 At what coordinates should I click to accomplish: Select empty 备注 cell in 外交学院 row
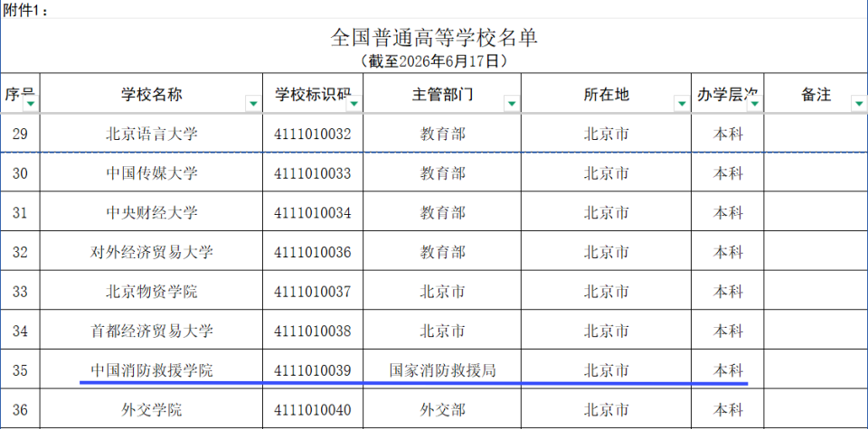[816, 409]
